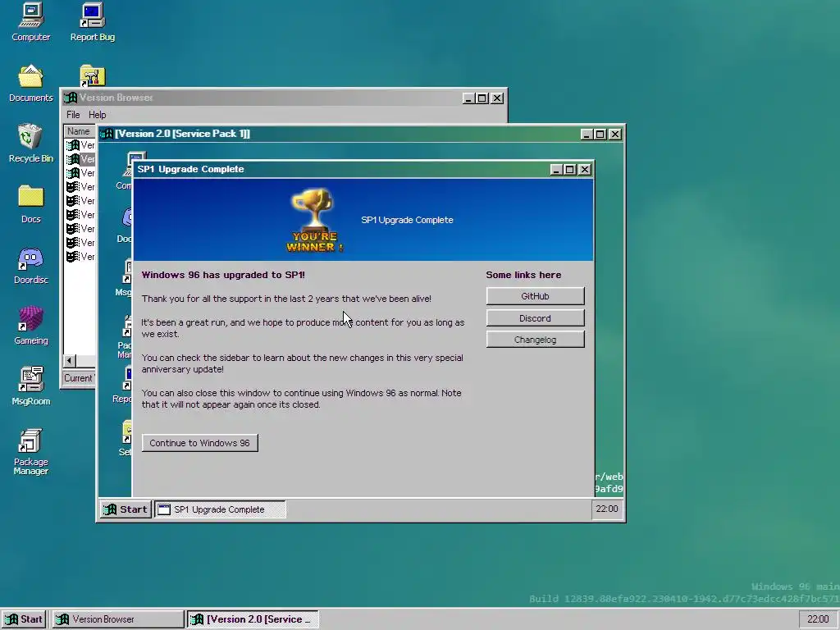Click the golden trophy winner image

coord(314,220)
